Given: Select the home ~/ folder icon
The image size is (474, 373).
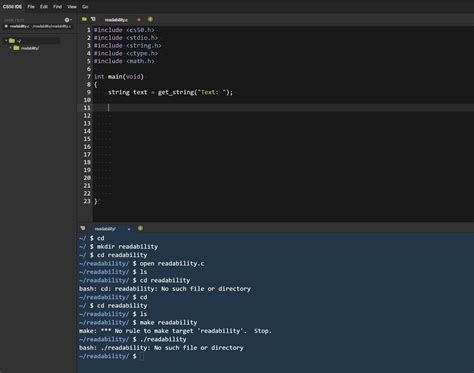Looking at the screenshot, I should [12, 41].
